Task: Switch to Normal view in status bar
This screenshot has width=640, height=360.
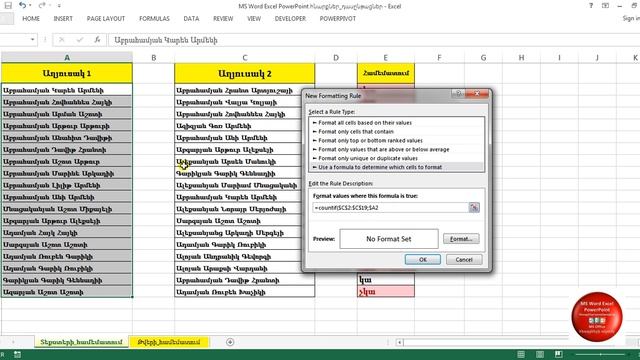Action: coord(521,354)
